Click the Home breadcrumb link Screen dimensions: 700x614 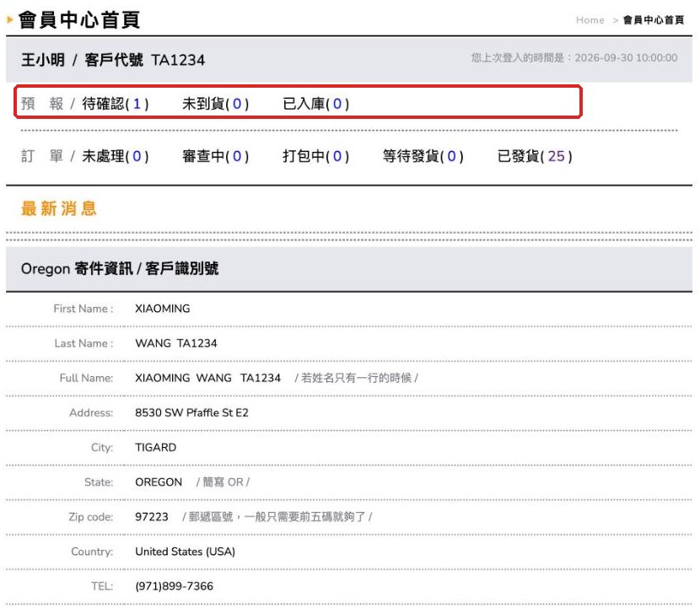590,20
